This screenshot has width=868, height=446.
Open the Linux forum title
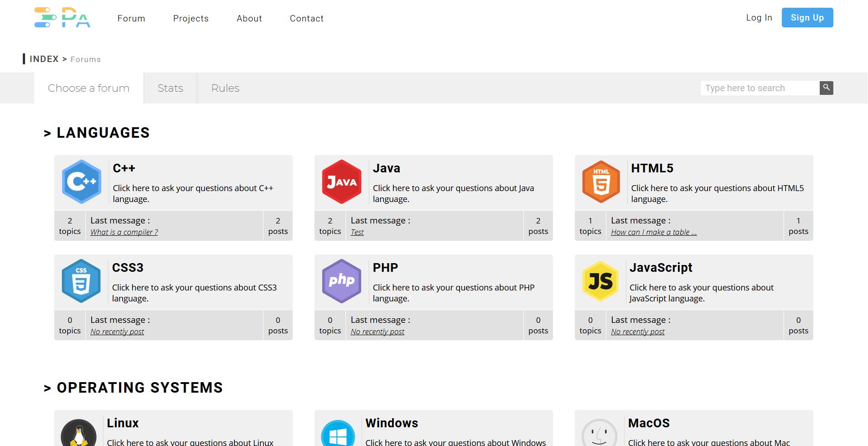coord(123,423)
